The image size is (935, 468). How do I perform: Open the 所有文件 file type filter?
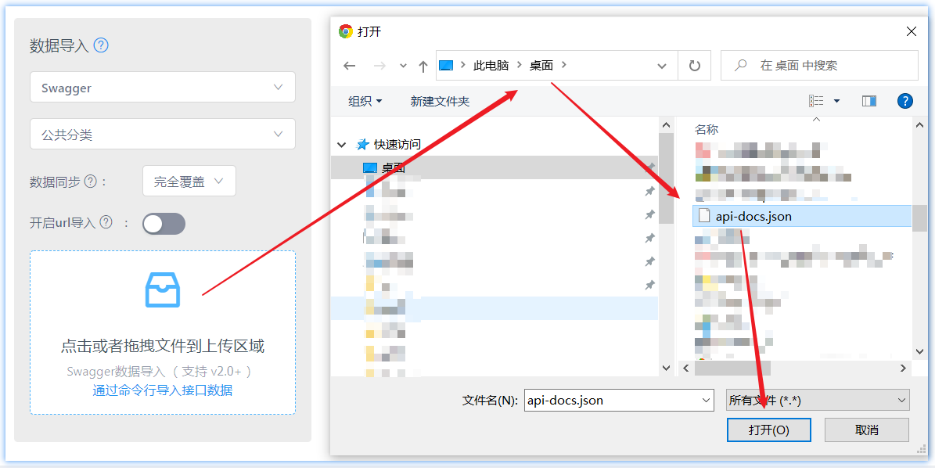pos(818,401)
